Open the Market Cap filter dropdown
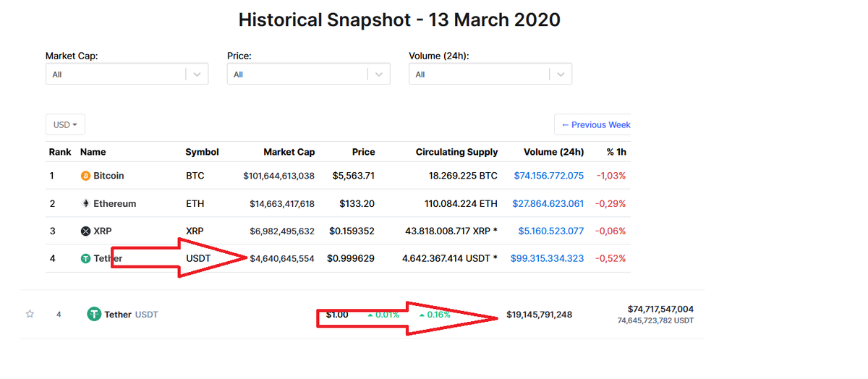This screenshot has height=379, width=868. [x=127, y=74]
